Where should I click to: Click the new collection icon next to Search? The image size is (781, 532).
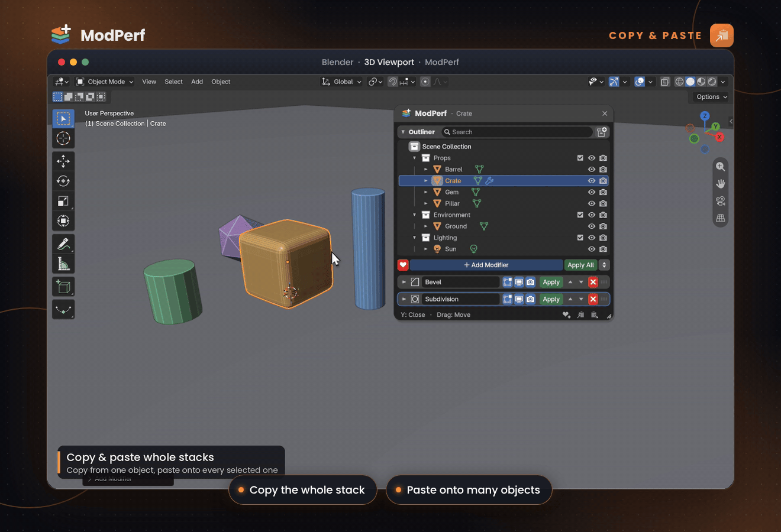(x=602, y=132)
